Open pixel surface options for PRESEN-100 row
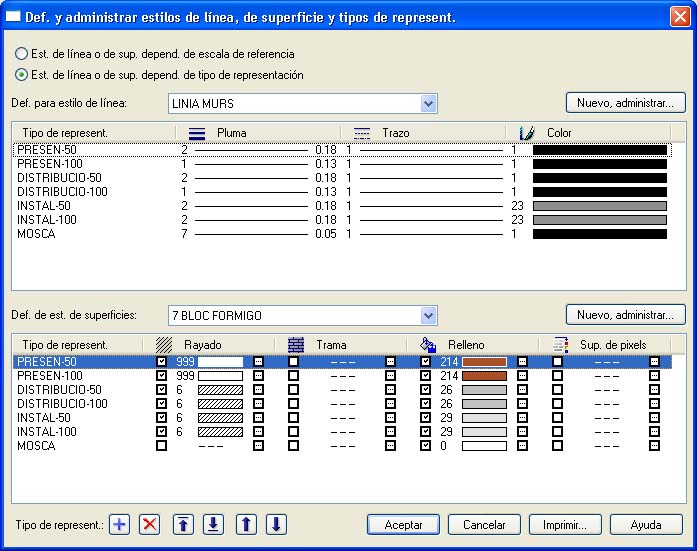This screenshot has width=697, height=551. tap(654, 376)
